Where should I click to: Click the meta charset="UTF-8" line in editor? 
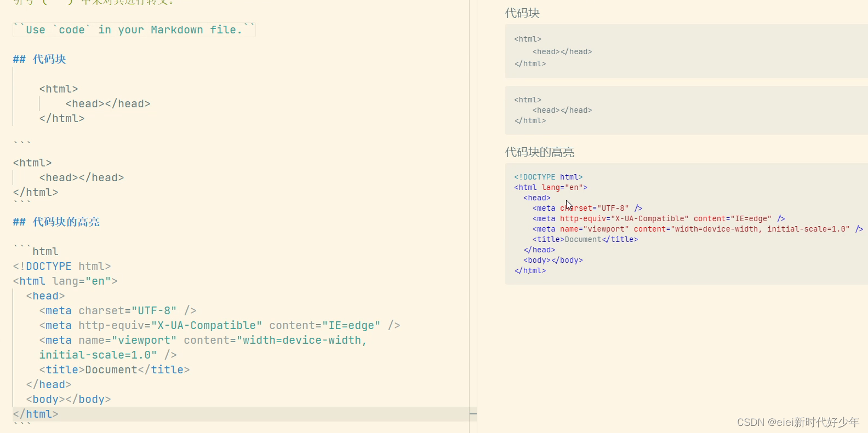pos(118,310)
